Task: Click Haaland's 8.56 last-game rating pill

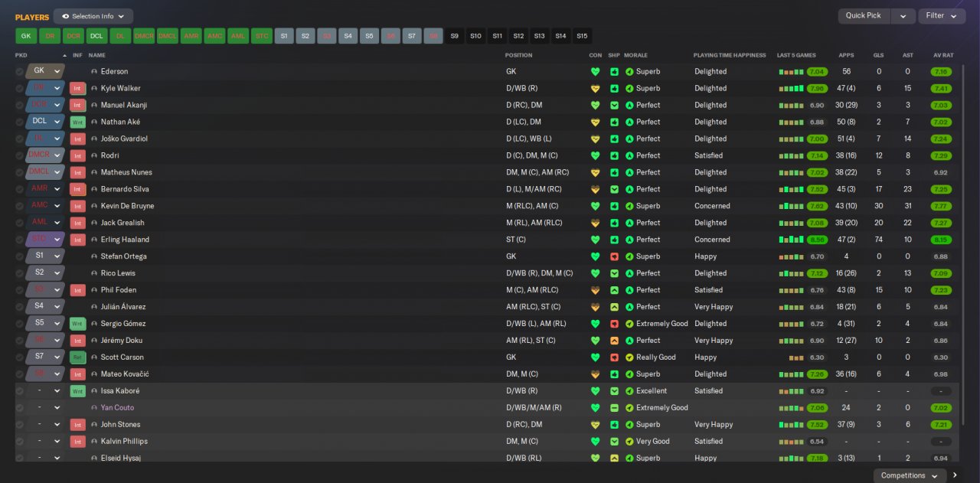Action: pos(817,240)
